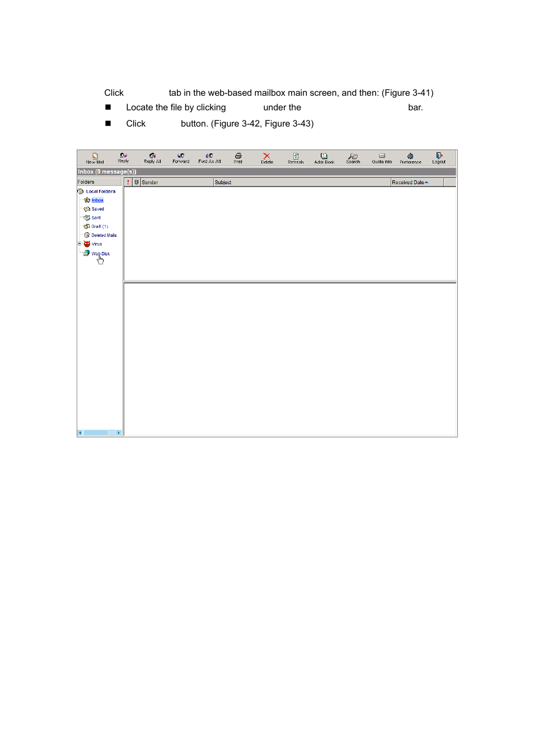Viewport: 534px width, 756px height.
Task: Sort by priority exclamation column
Action: (128, 182)
